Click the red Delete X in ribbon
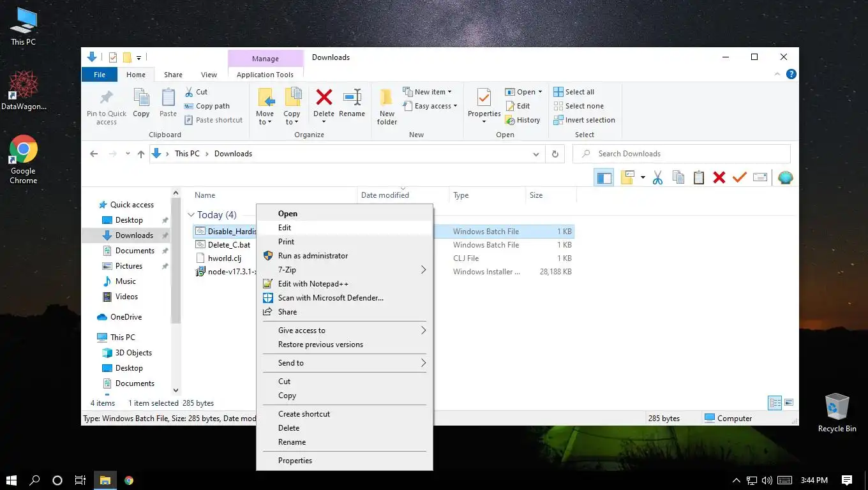The width and height of the screenshot is (868, 490). tap(324, 98)
